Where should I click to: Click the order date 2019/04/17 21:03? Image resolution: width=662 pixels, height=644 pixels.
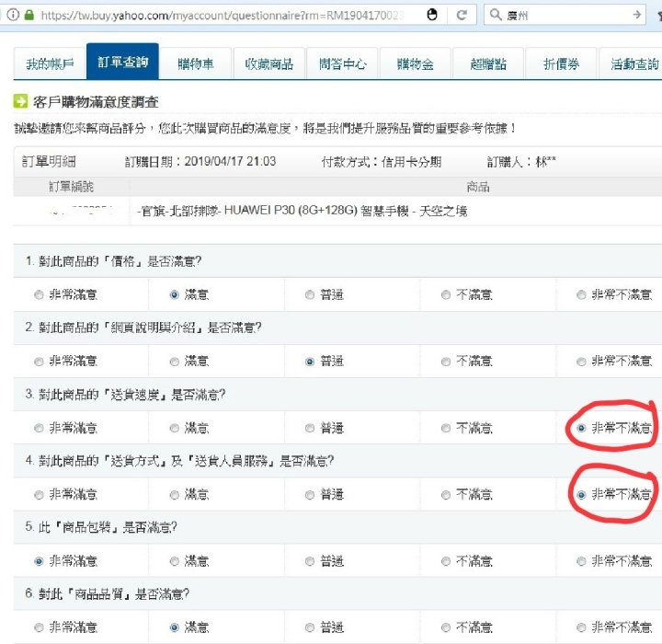tap(230, 161)
